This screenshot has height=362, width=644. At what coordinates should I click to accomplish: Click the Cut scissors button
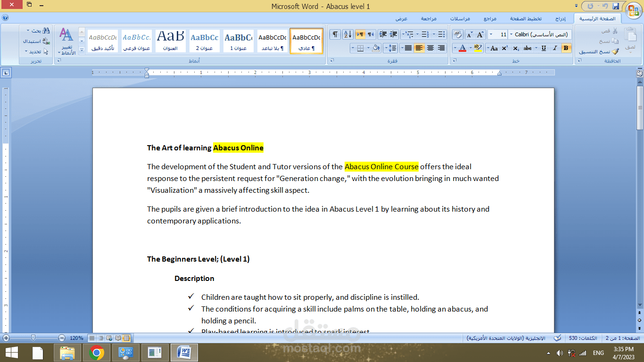tap(609, 31)
